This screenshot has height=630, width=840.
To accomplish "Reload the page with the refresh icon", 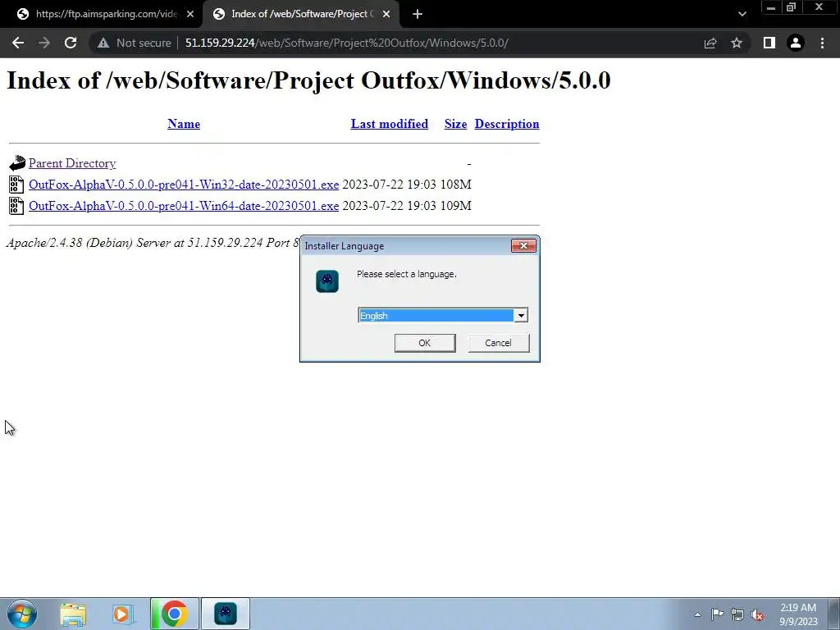I will pos(71,43).
